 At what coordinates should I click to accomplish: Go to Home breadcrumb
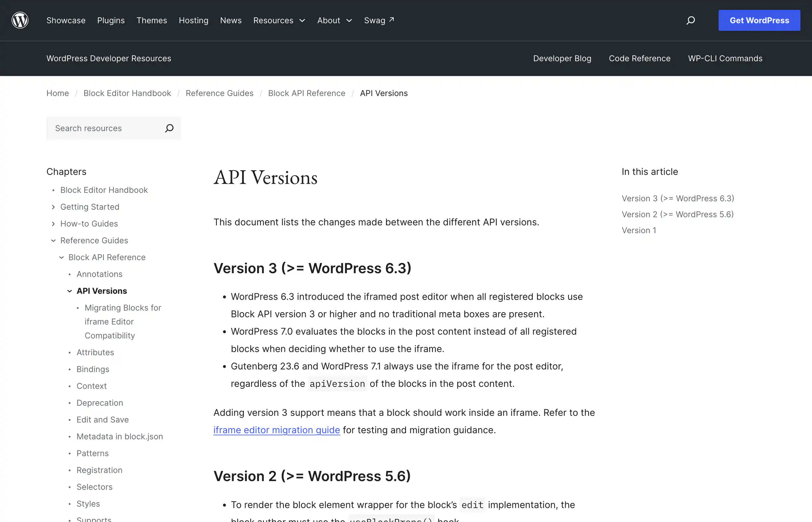(x=58, y=93)
